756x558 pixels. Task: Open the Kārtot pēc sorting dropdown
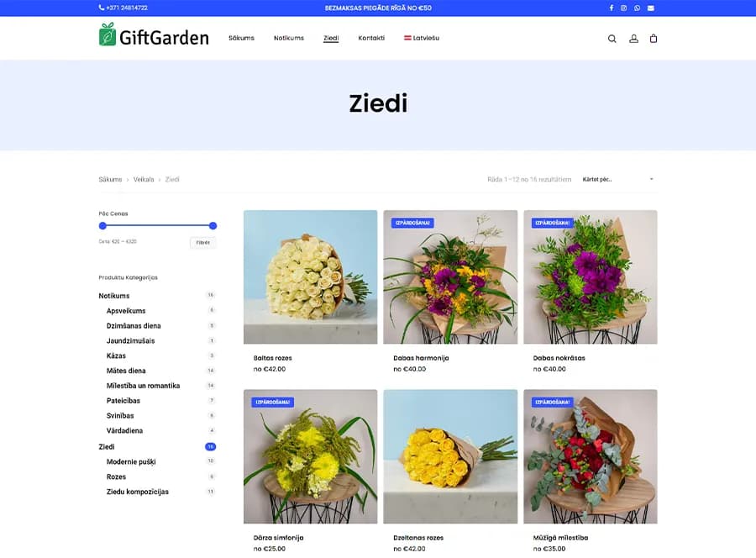[618, 179]
